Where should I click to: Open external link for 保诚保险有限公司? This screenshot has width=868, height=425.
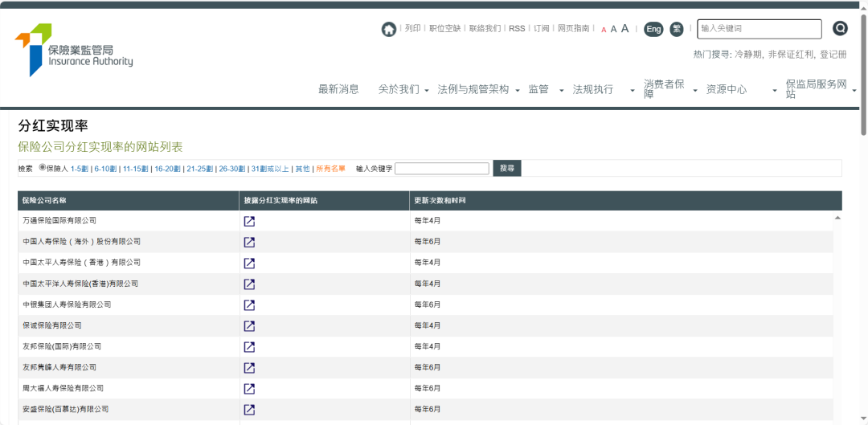tap(250, 326)
